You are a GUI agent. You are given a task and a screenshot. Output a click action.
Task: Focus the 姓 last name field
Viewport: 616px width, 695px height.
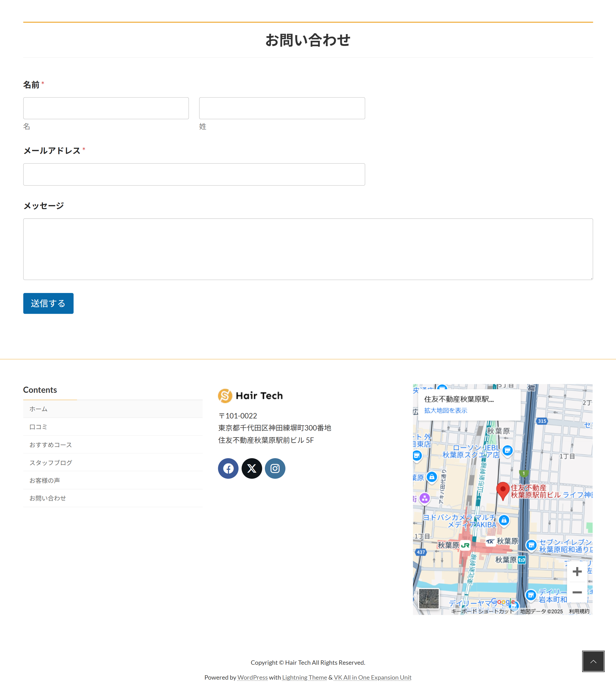tap(282, 108)
